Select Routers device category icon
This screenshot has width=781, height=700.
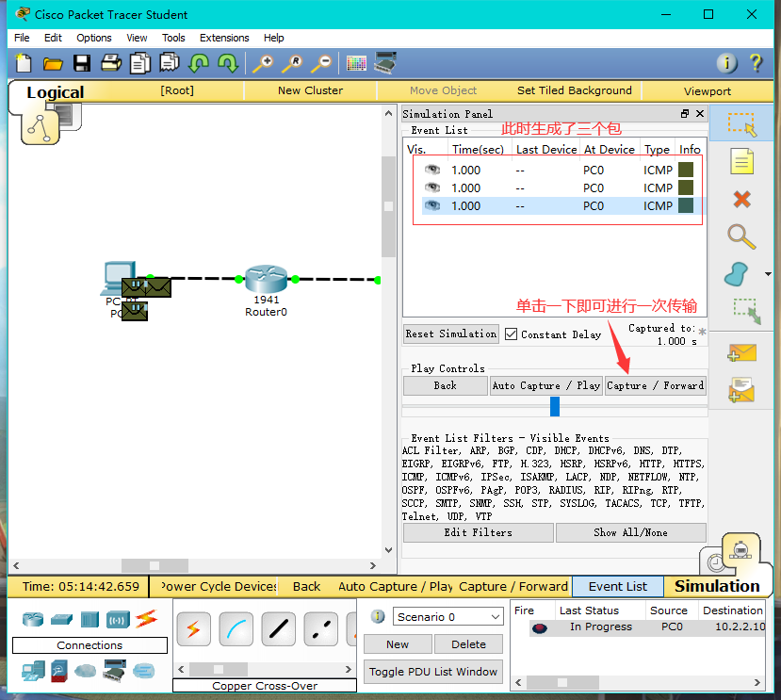click(33, 619)
